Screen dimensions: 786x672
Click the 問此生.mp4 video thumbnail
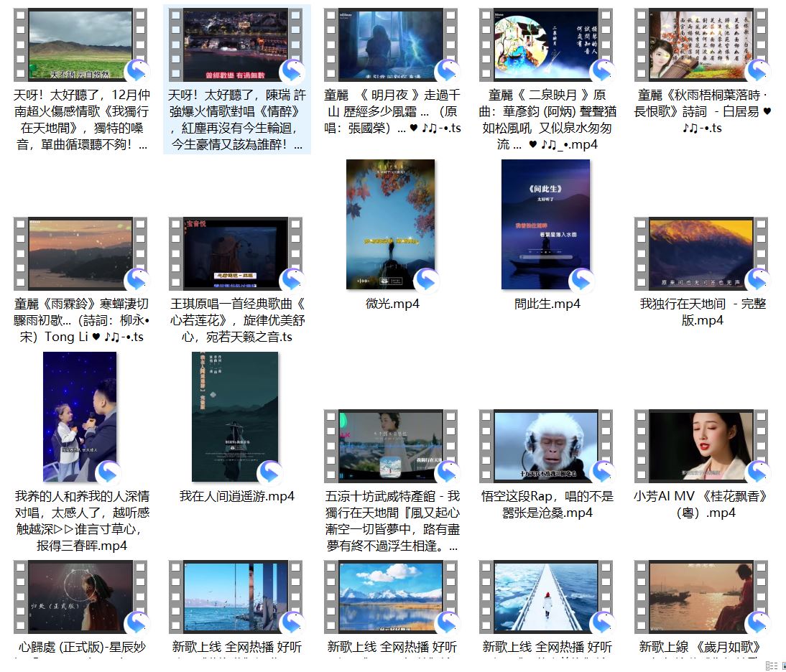click(x=545, y=224)
